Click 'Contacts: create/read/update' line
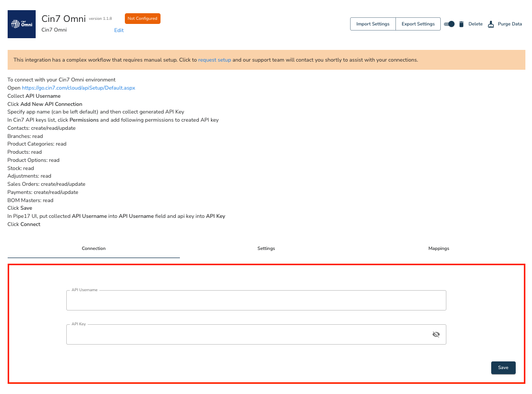Viewport: 532px width, 394px height. pos(41,128)
